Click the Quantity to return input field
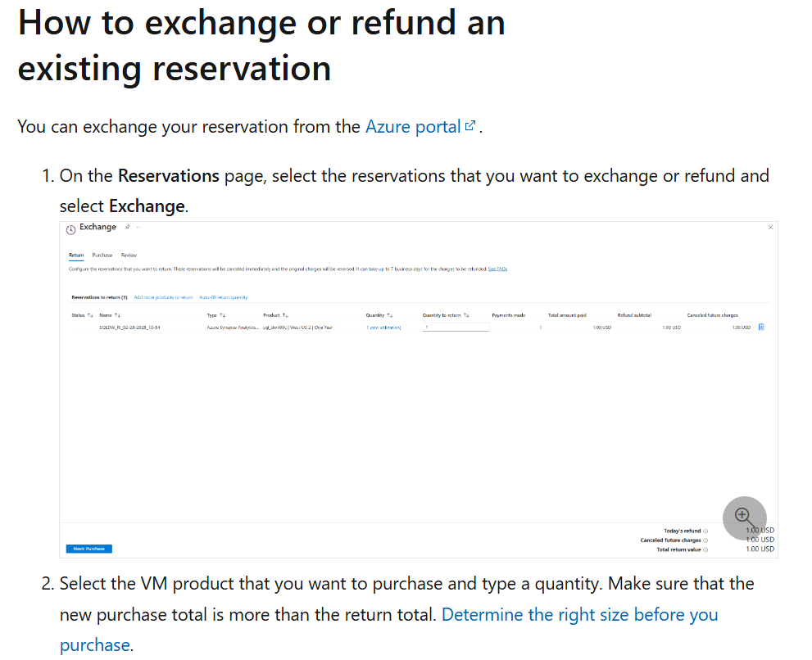 456,328
